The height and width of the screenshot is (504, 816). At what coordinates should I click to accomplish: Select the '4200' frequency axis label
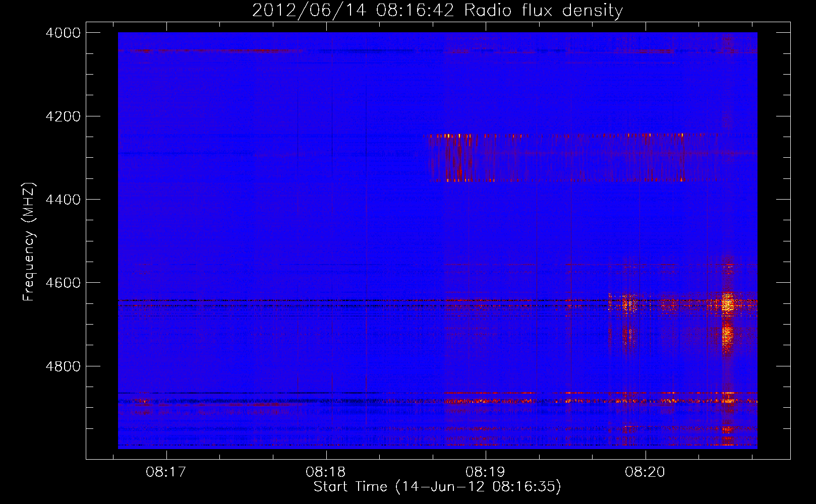click(63, 116)
